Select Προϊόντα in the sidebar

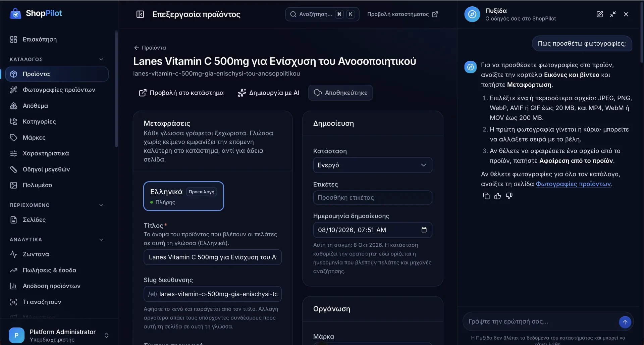tap(57, 74)
